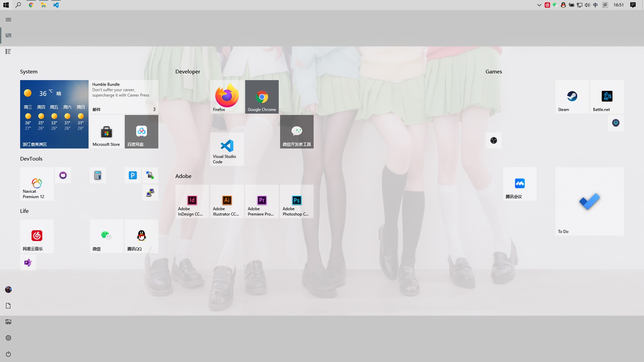This screenshot has width=644, height=362.
Task: Toggle Chinese input mode indicator
Action: tap(595, 5)
